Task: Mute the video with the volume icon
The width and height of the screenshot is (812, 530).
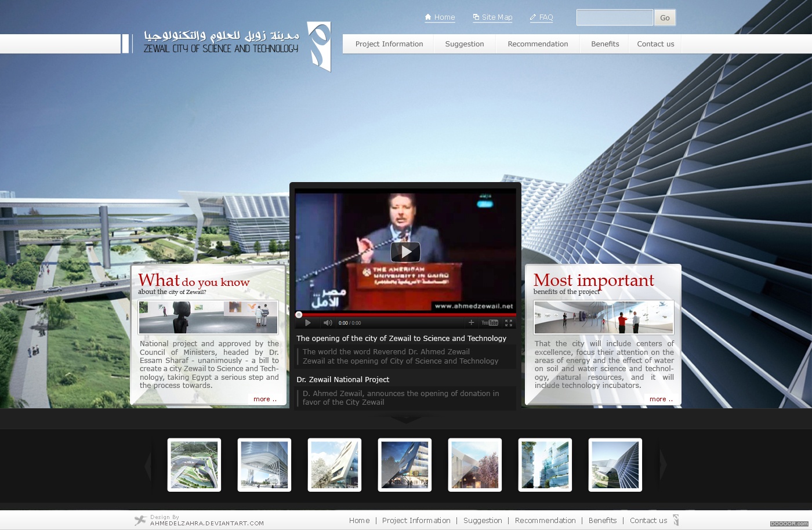Action: coord(328,323)
